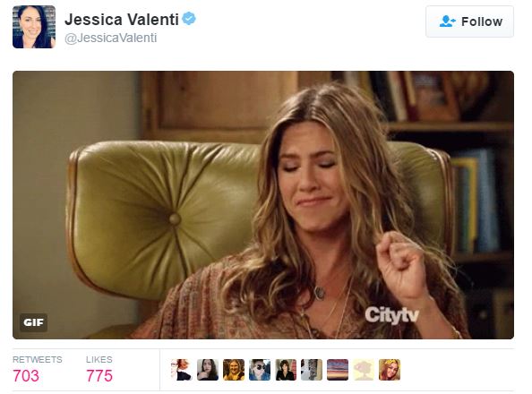
Task: Open Jessica Valenti's profile photo
Action: click(34, 27)
